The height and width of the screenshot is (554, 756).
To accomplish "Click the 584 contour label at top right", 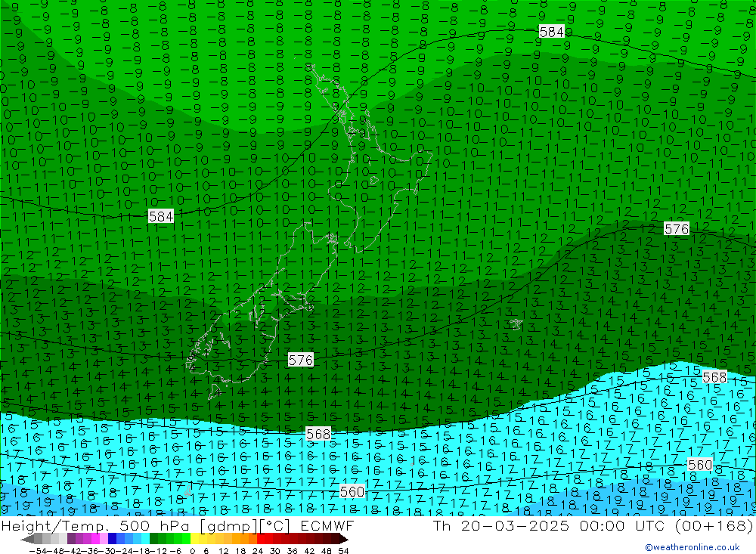I will (x=552, y=32).
